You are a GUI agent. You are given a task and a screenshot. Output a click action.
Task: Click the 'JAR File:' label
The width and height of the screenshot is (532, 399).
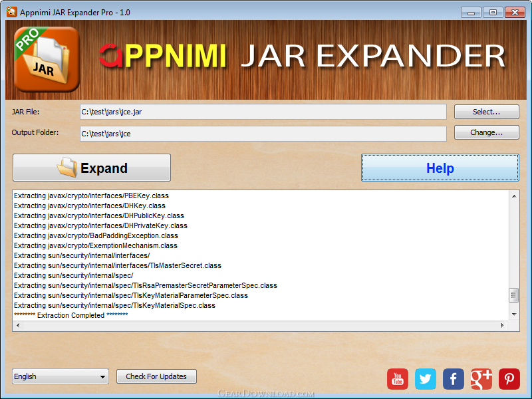(x=25, y=112)
